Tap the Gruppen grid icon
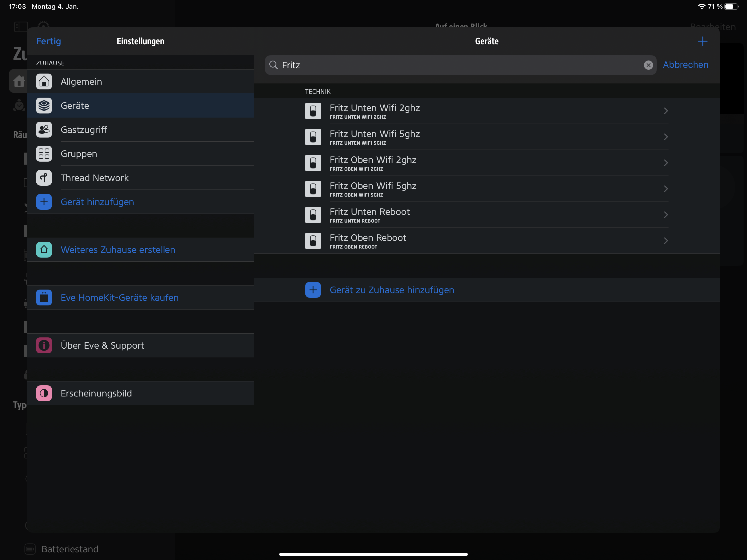Screen dimensions: 747x560 44,154
